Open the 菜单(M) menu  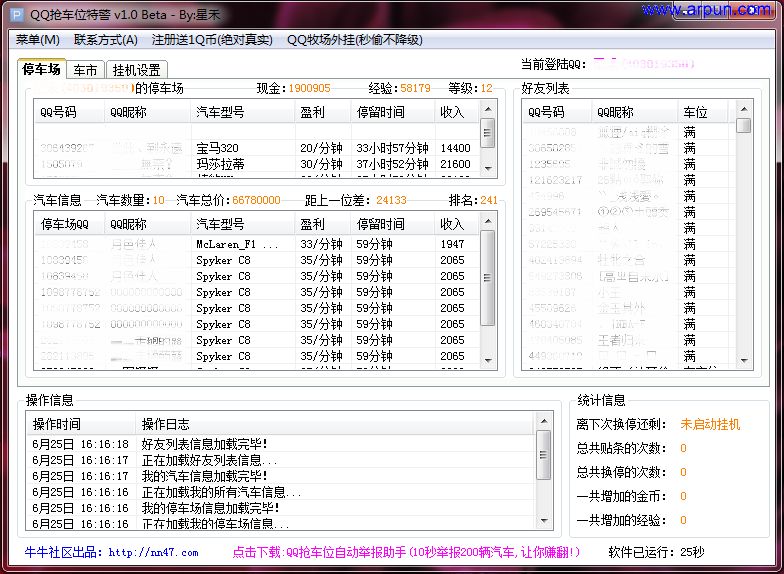point(38,40)
